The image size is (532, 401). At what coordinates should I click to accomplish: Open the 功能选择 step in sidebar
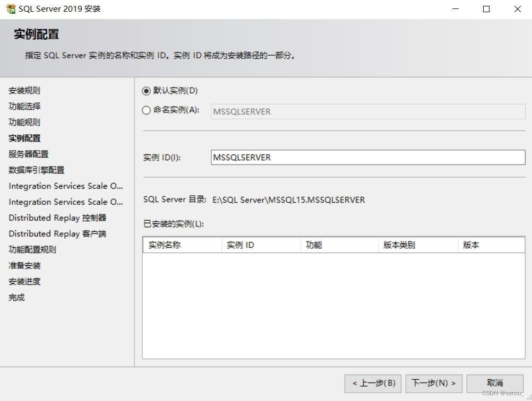(x=24, y=107)
